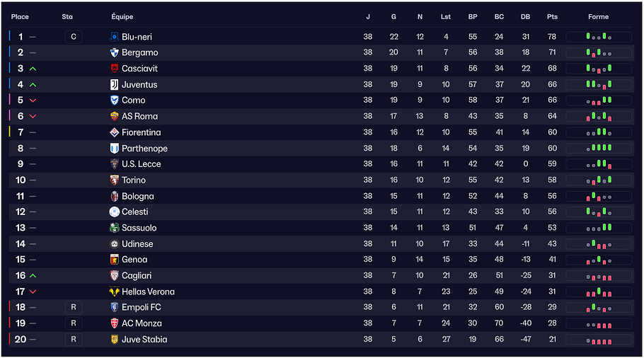Click the Sassuolo club crest
Screen dimensions: 644x358
[115, 228]
